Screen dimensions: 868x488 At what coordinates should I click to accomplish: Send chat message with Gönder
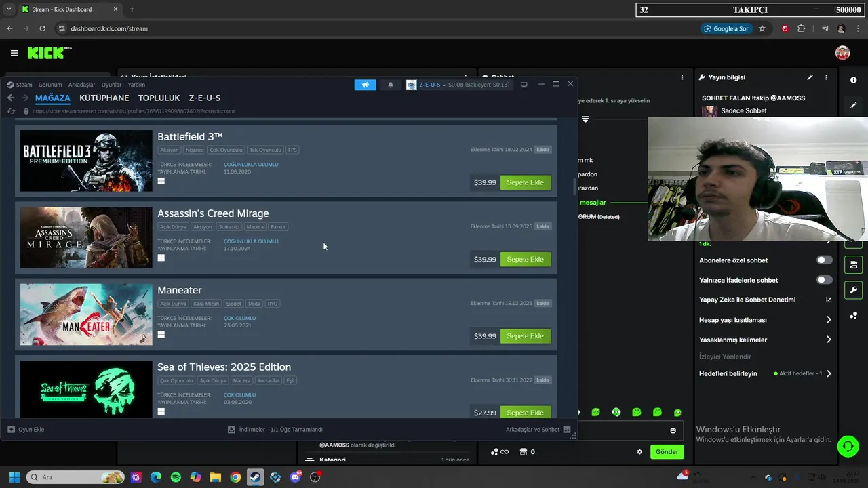667,452
